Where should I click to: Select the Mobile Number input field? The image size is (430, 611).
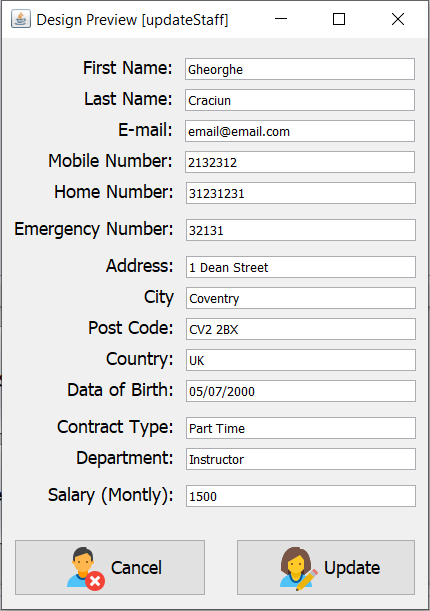click(x=300, y=162)
